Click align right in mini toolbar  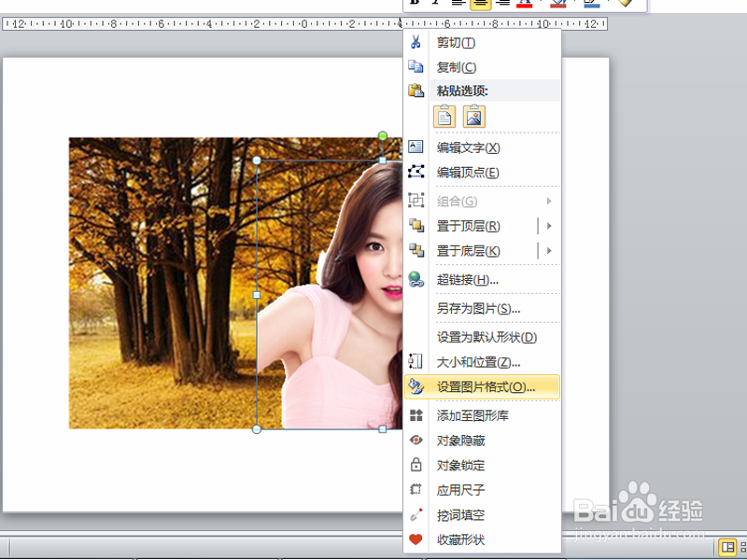point(502,3)
